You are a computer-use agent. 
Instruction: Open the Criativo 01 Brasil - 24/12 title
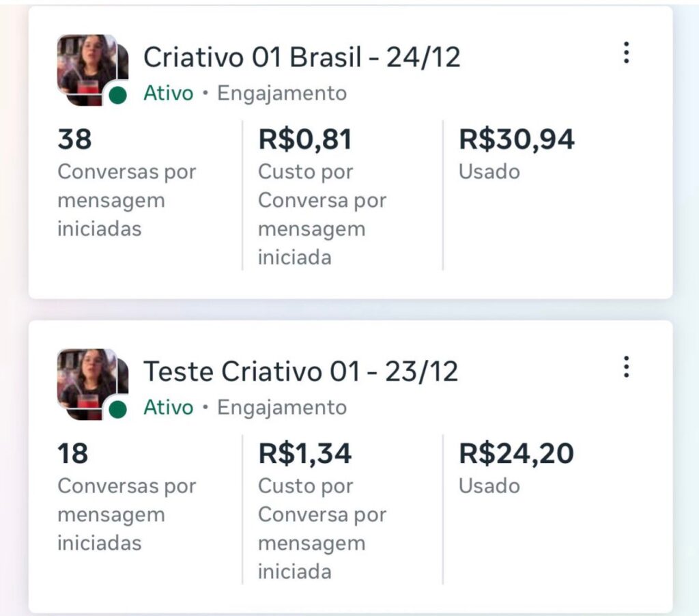click(301, 58)
